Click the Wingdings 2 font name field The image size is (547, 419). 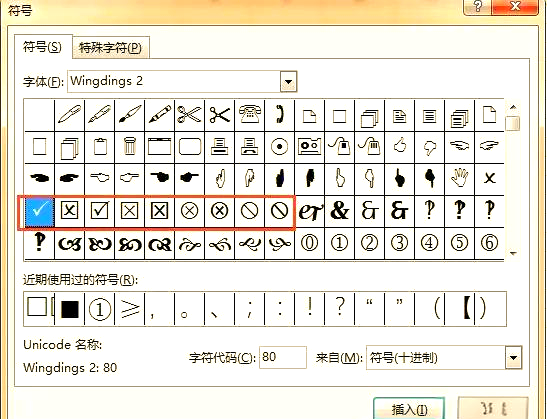(x=174, y=81)
